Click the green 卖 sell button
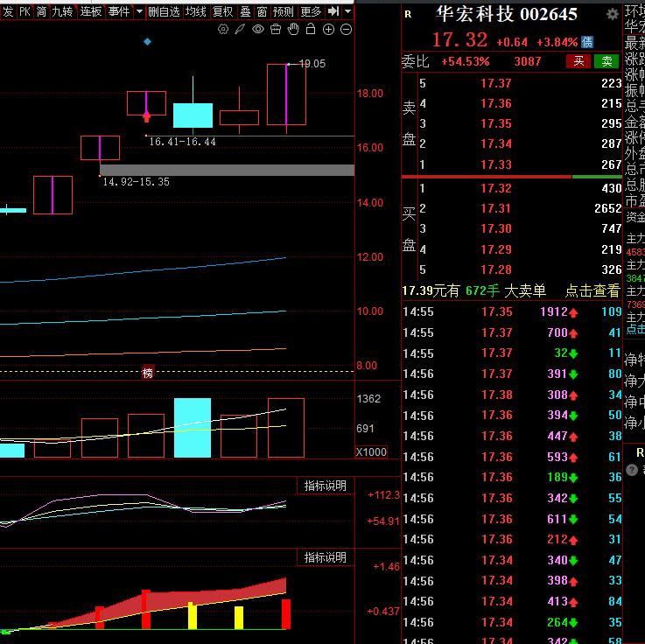This screenshot has width=645, height=644. point(606,61)
